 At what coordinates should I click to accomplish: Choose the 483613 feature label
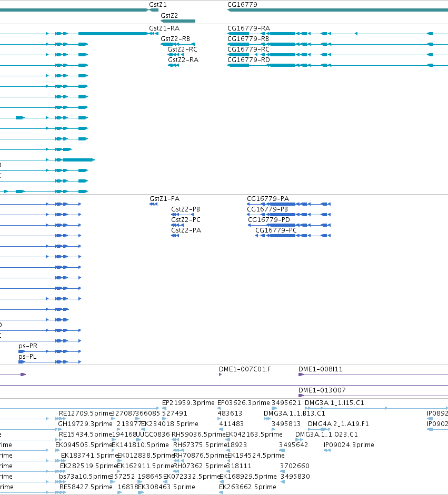tap(230, 413)
